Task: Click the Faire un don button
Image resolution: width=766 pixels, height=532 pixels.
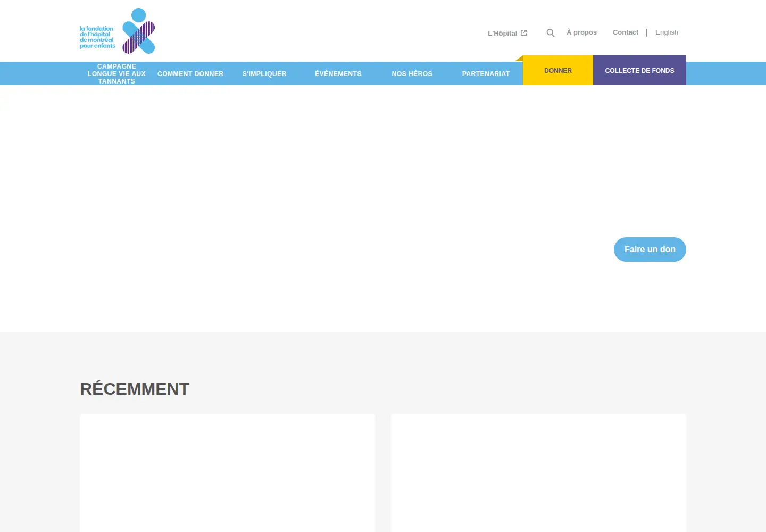Action: (650, 250)
